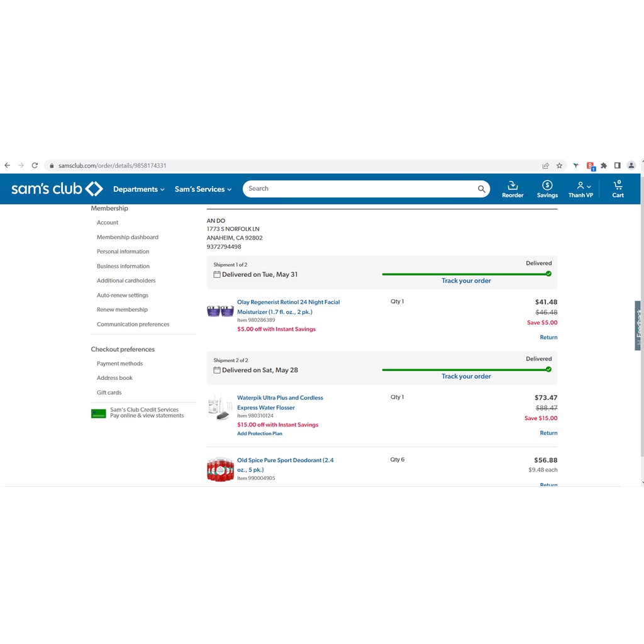Viewport: 644px width, 644px height.
Task: Click the search magnifying glass icon
Action: click(x=481, y=189)
